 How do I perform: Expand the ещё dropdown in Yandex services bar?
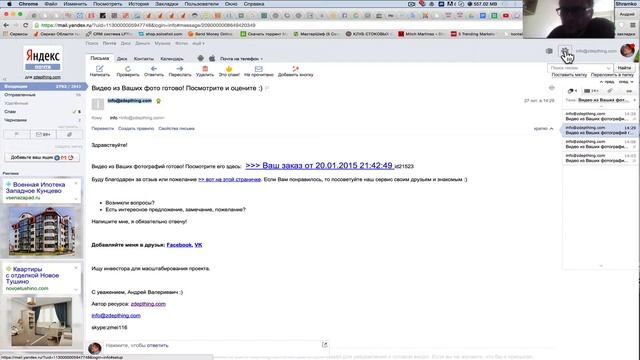pos(198,43)
